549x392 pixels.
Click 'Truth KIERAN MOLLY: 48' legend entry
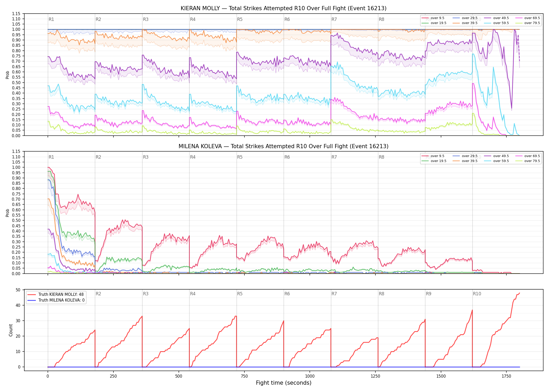point(55,295)
